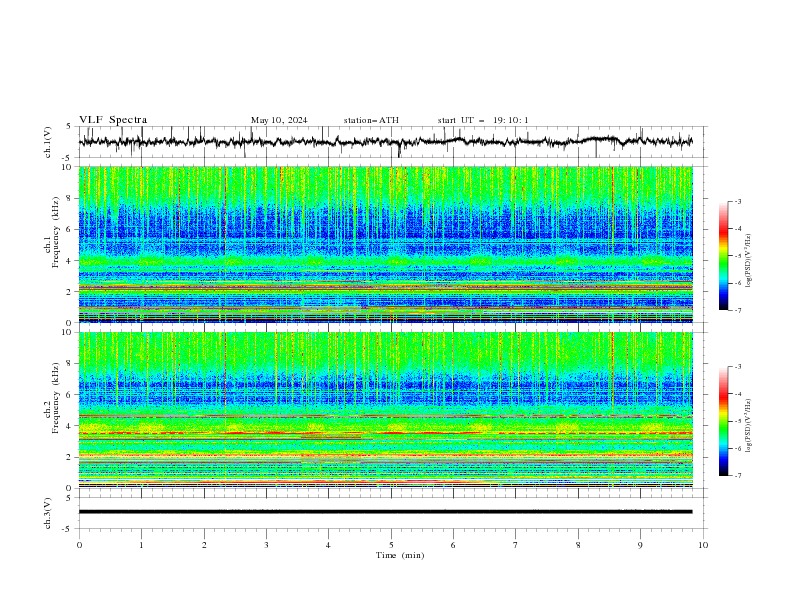Select the "start UT = 19:10:1" text
This screenshot has height=612, width=792.
483,120
